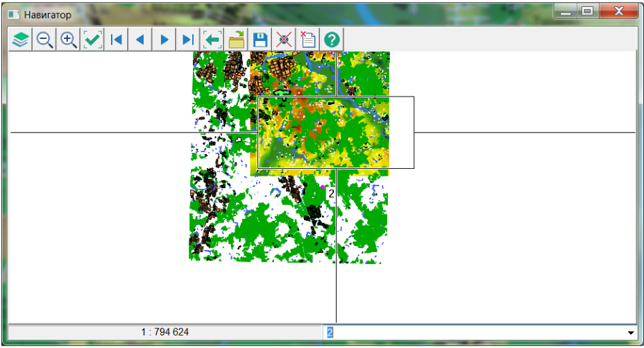
Task: Go to next item with right arrow
Action: click(164, 40)
